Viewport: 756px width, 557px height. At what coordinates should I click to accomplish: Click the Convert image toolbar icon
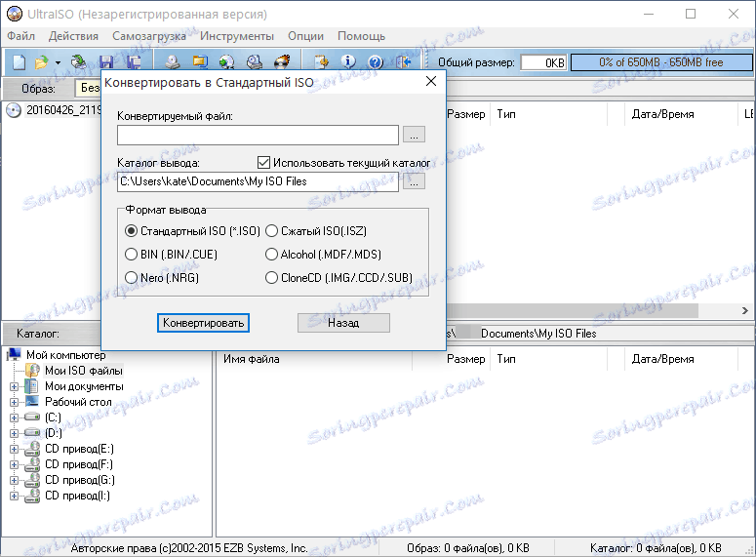point(226,62)
